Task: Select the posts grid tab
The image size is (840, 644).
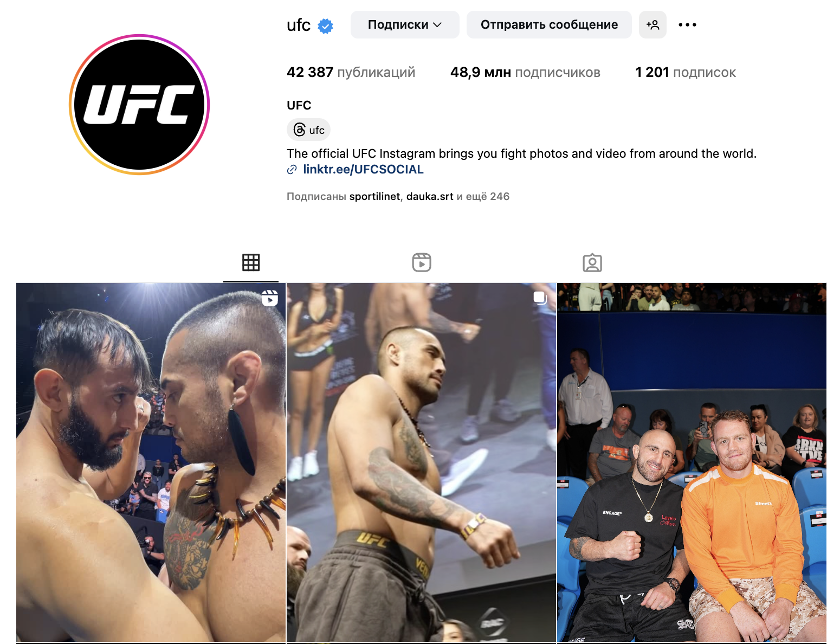Action: (x=251, y=263)
